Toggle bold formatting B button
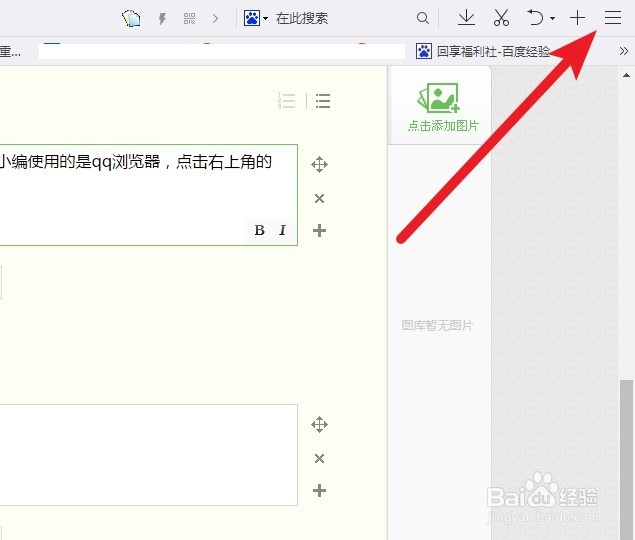 tap(260, 230)
